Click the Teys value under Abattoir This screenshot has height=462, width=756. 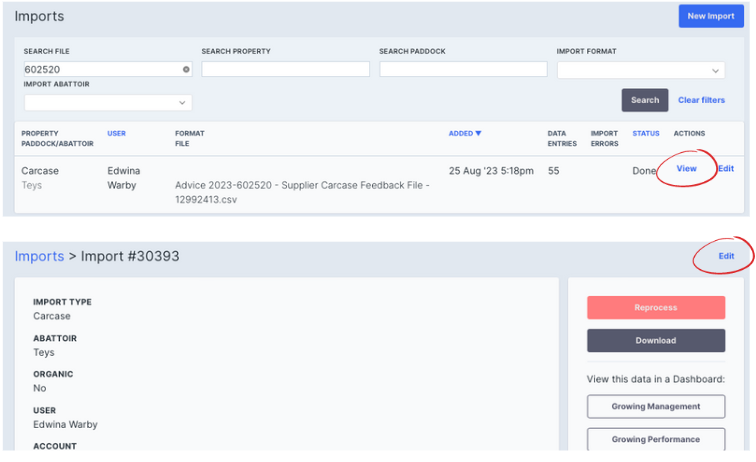[x=43, y=353]
